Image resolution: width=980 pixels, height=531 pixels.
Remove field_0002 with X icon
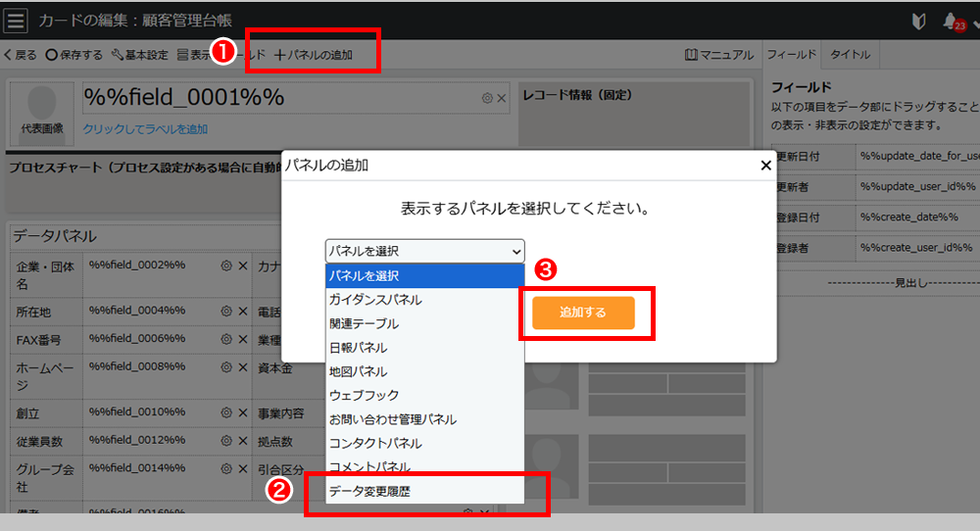tap(243, 265)
